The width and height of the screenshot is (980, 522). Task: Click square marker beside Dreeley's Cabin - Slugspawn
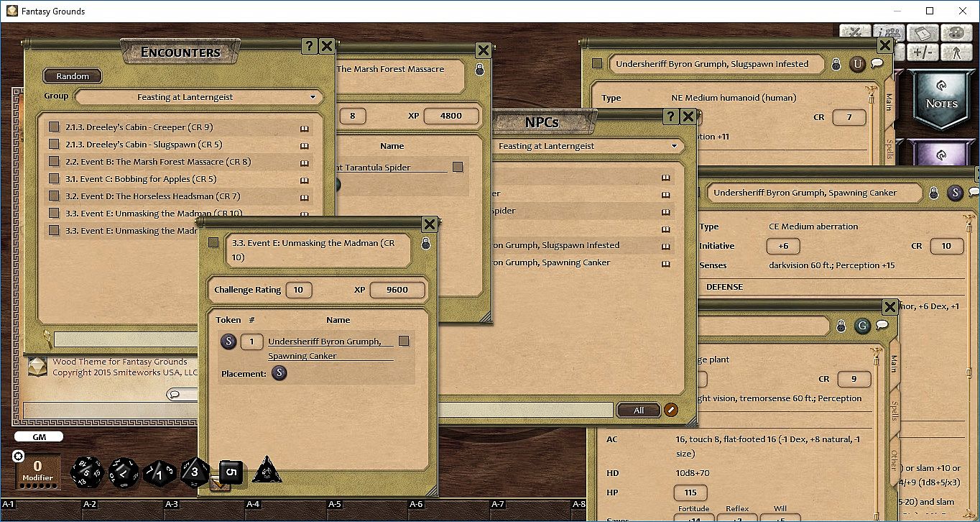pos(54,145)
